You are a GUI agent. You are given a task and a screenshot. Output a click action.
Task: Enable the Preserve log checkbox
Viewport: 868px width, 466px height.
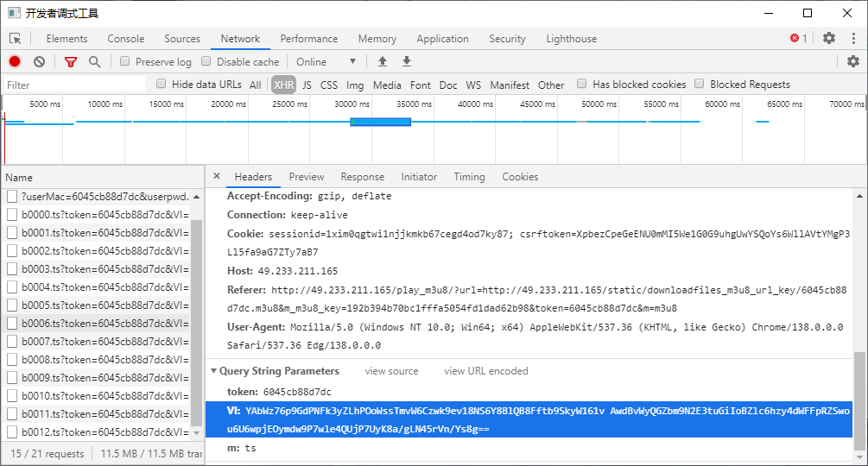pyautogui.click(x=125, y=61)
